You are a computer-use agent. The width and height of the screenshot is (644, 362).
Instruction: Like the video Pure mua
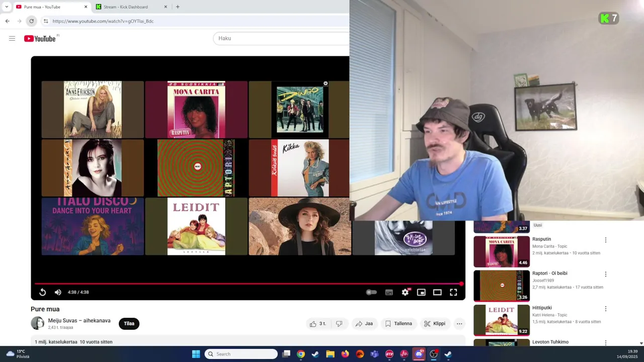[317, 324]
